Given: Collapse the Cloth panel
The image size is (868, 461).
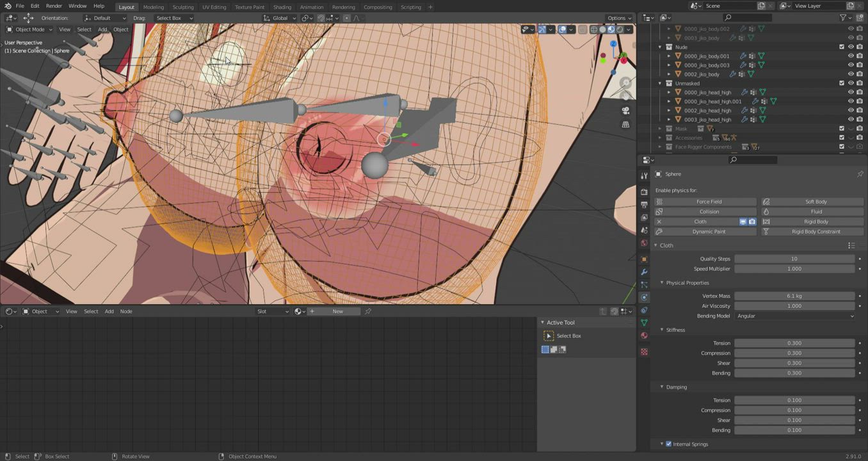Looking at the screenshot, I should point(655,245).
